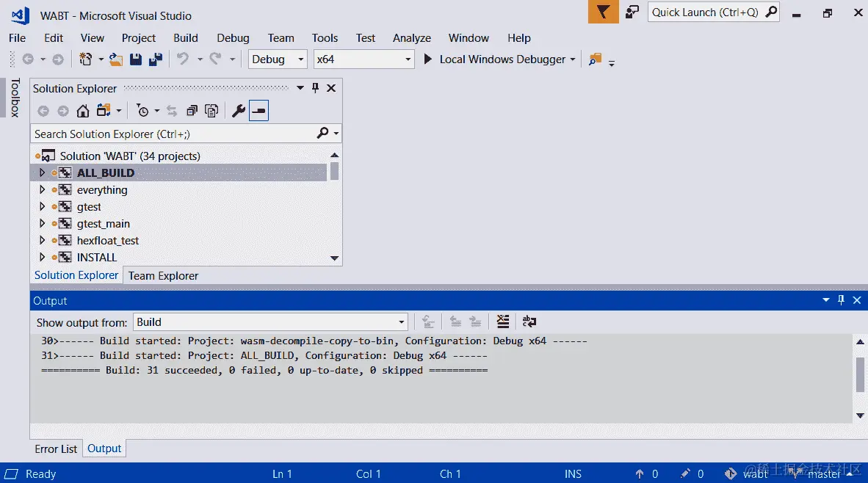Open the Toolbox side tab
Viewport: 868px width, 483px height.
point(15,98)
